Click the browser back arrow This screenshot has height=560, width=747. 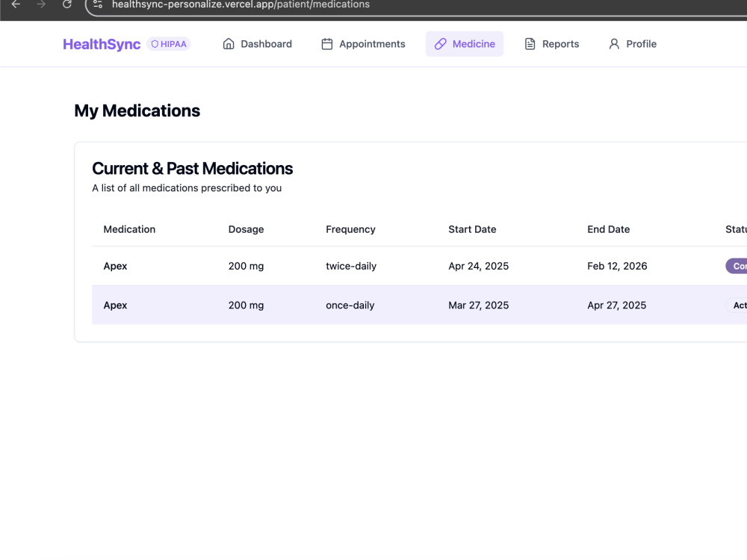point(16,4)
